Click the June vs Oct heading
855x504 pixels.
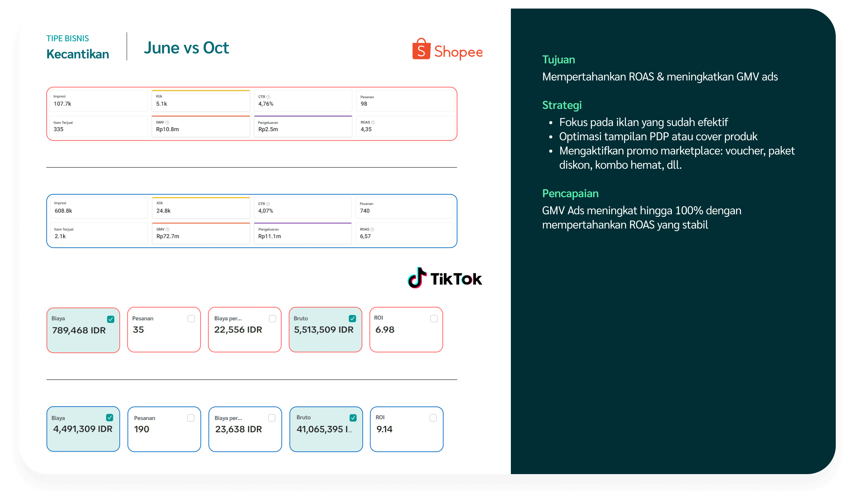[186, 48]
